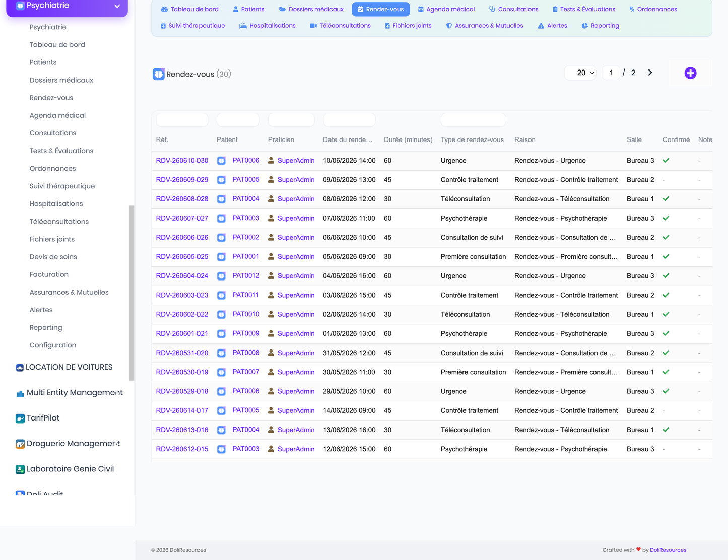Open Ordonnances top tab
This screenshot has width=728, height=560.
coord(652,9)
